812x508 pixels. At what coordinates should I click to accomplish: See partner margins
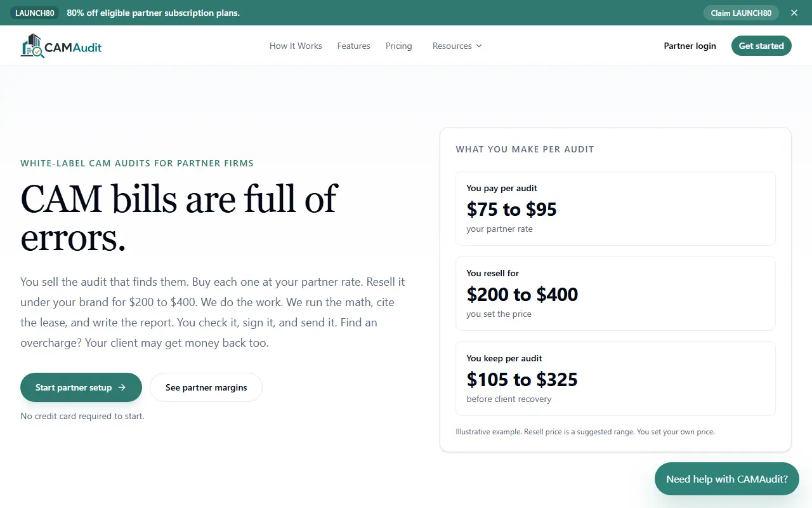(x=206, y=387)
